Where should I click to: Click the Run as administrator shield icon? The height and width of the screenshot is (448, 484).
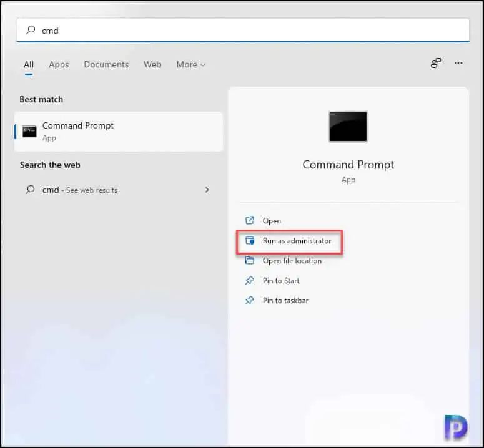click(250, 241)
